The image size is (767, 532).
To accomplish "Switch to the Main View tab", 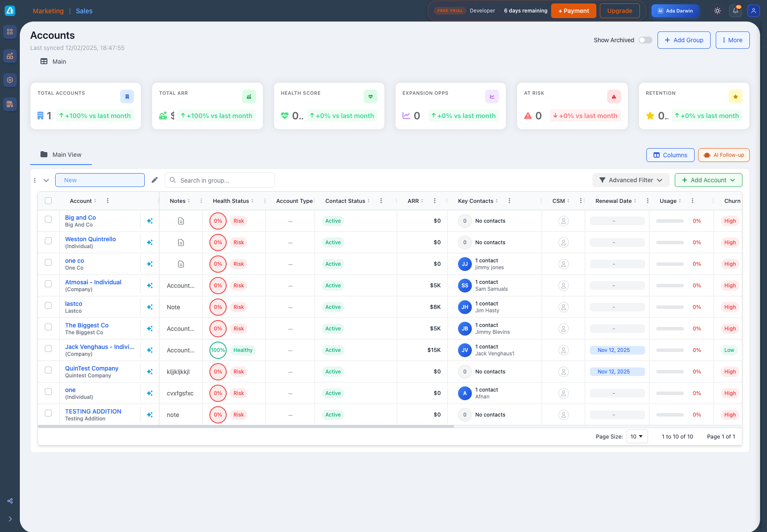I will pyautogui.click(x=61, y=155).
